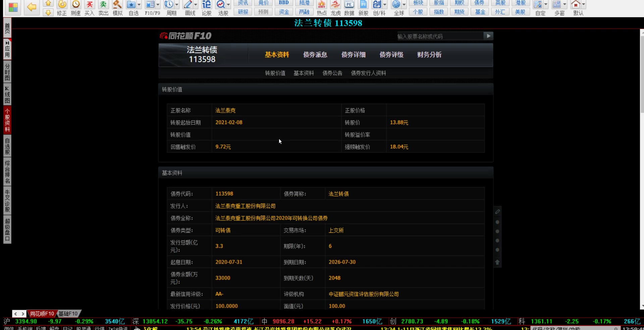Click the 买入 buy icon
644x330 pixels.
[x=90, y=8]
